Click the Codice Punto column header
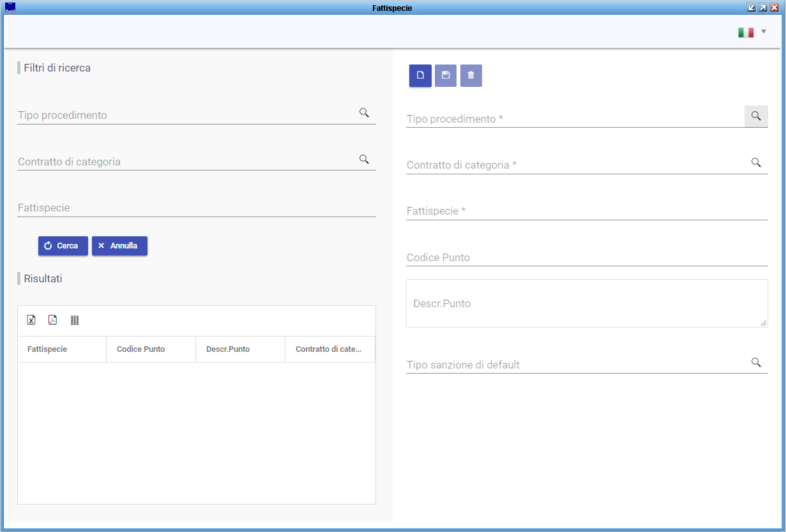786x532 pixels. [x=141, y=349]
